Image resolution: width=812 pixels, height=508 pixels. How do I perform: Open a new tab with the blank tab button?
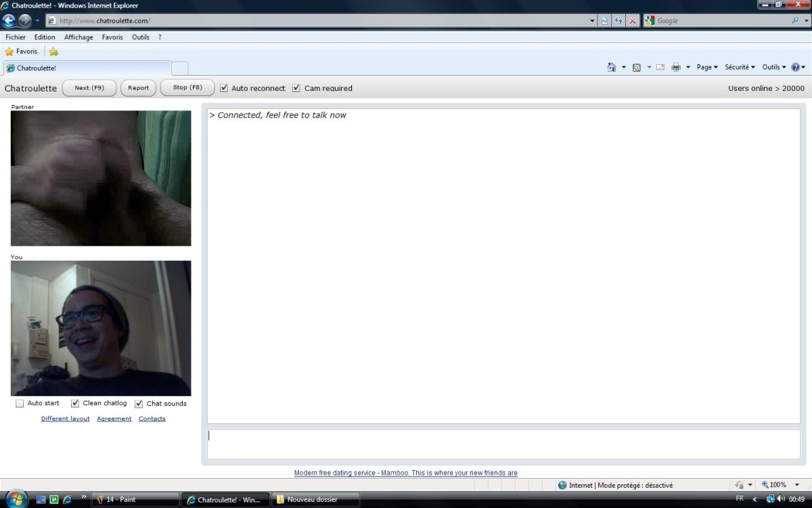click(x=180, y=68)
